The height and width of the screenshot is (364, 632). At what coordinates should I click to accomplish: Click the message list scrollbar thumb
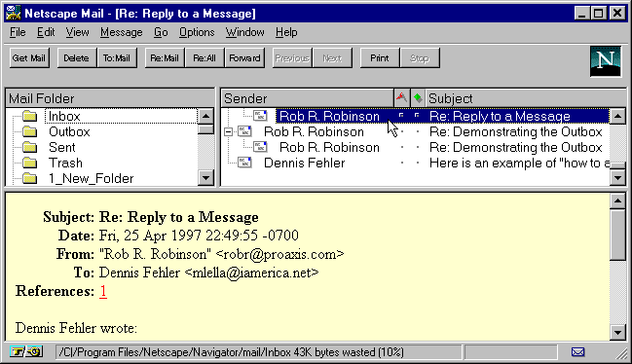click(618, 165)
